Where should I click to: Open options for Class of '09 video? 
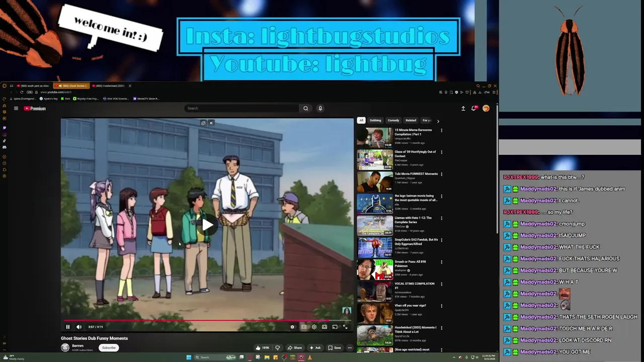click(x=441, y=152)
